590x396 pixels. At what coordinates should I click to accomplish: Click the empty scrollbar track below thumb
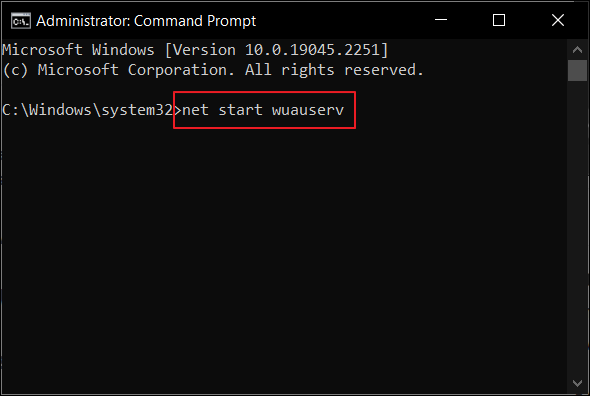coord(577,226)
